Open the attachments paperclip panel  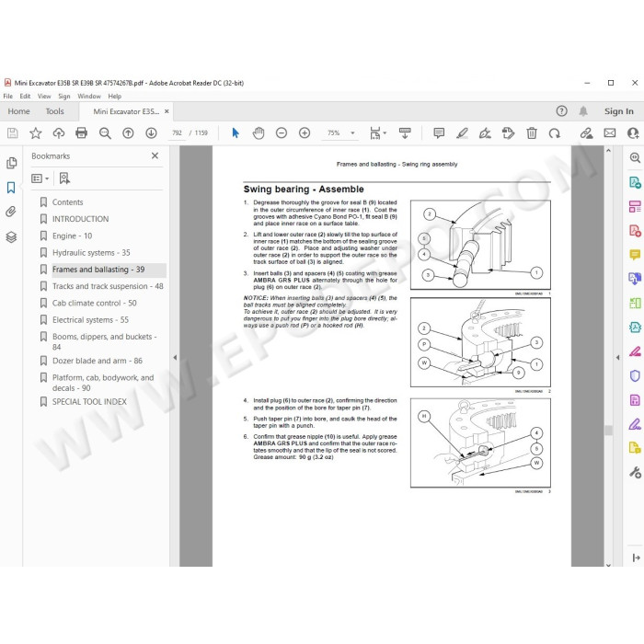coord(11,212)
